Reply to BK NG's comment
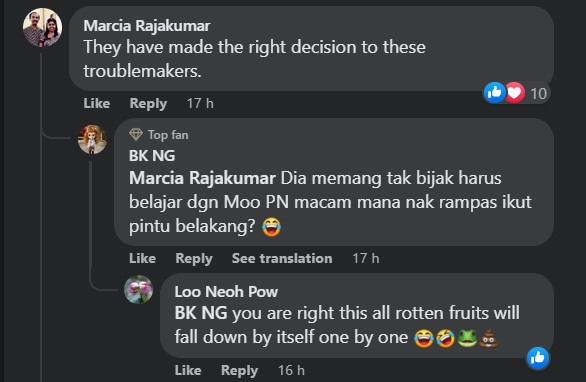 tap(194, 259)
